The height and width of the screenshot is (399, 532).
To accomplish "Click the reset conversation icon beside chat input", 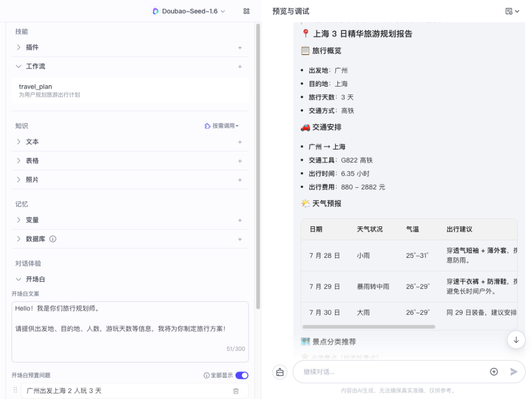I will coord(279,372).
